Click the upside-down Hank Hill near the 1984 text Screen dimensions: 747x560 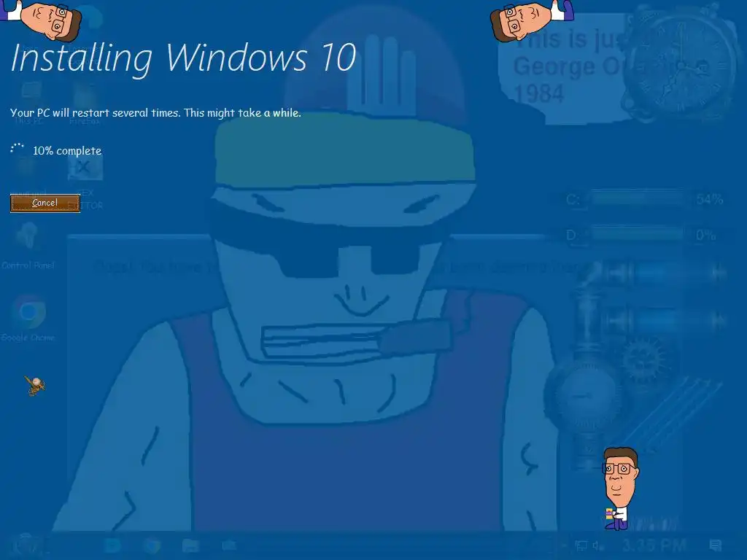pos(531,20)
